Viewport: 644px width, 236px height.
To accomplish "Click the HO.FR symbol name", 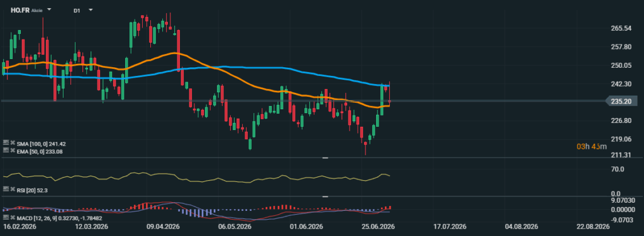I will 20,10.
